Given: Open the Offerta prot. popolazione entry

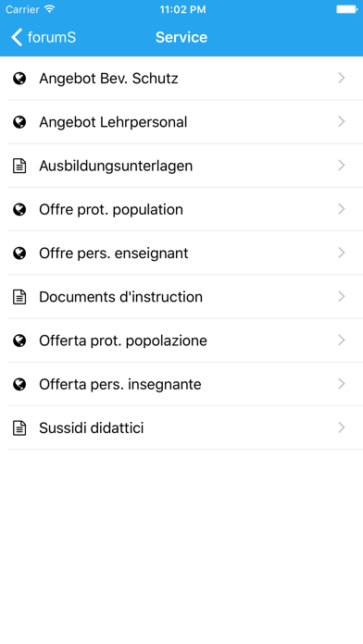Looking at the screenshot, I should 185,341.
